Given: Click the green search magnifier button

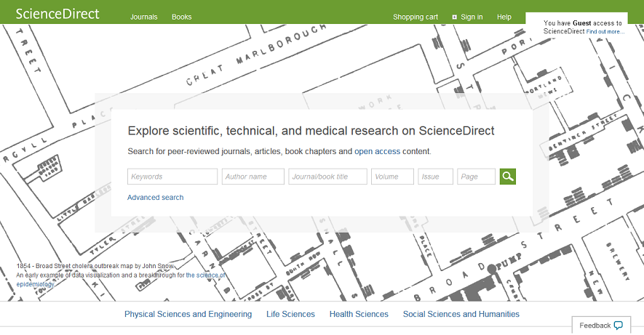Looking at the screenshot, I should click(x=508, y=177).
